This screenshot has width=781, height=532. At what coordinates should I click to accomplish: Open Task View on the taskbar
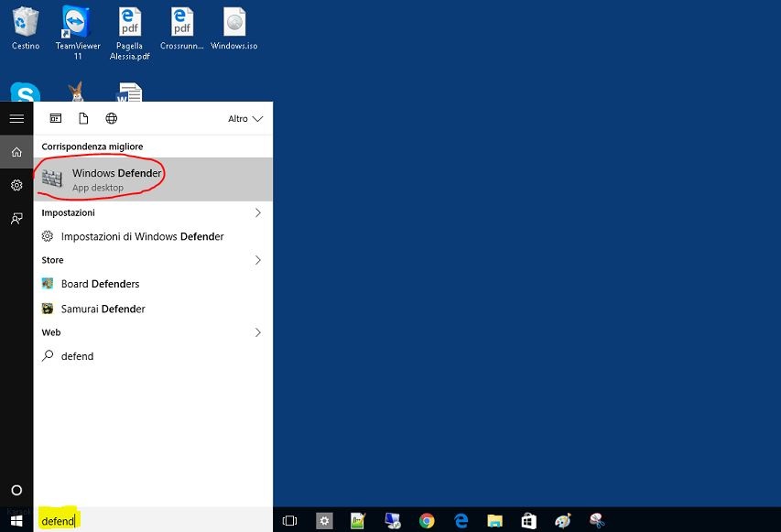coord(289,521)
